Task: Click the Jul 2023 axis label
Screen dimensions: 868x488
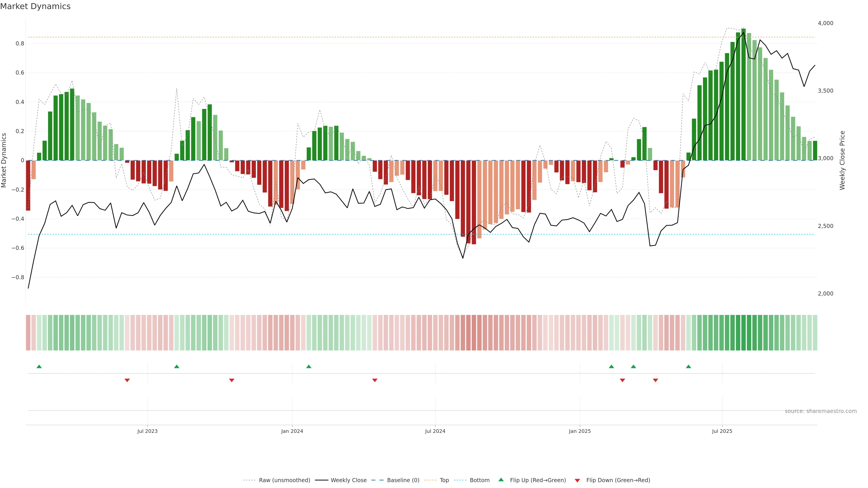Action: [147, 431]
